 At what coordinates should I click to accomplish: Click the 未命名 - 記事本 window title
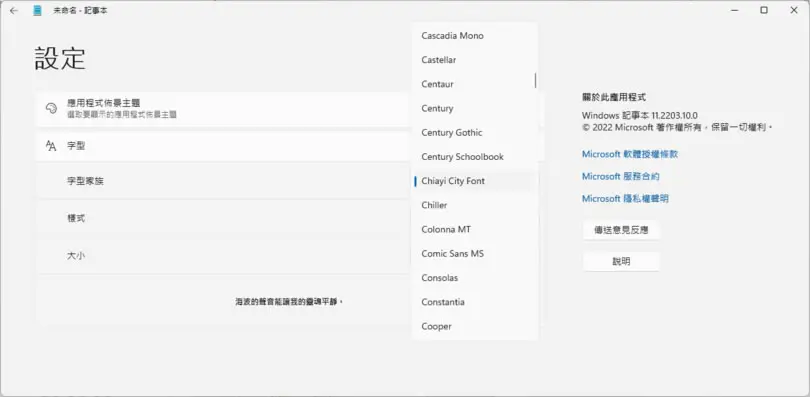(81, 10)
